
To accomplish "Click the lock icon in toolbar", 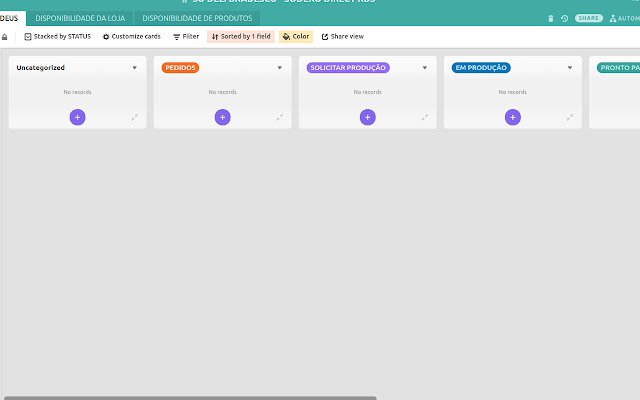I will click(x=5, y=37).
